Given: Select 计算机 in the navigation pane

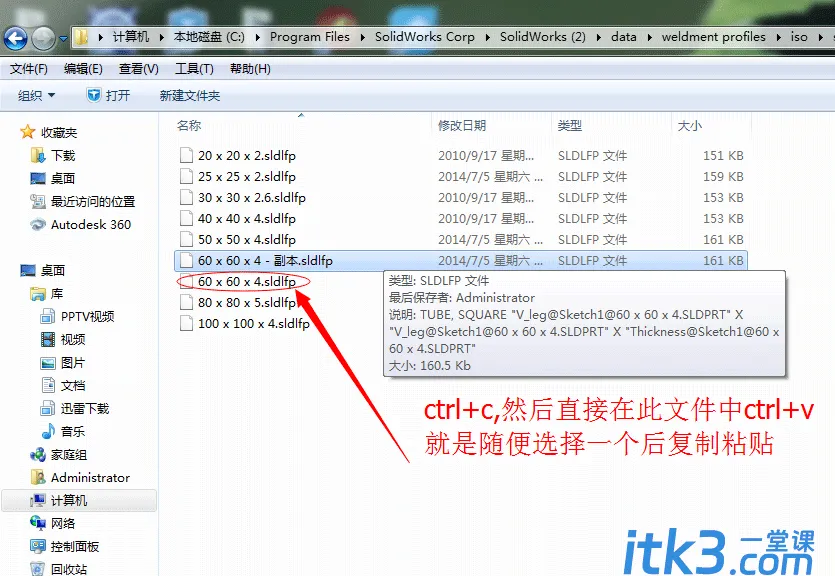Looking at the screenshot, I should tap(79, 500).
